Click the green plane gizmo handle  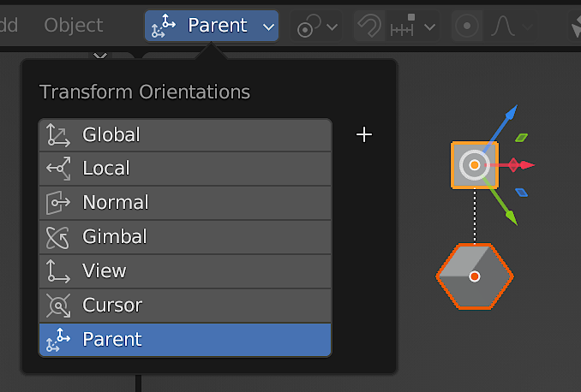coord(521,138)
